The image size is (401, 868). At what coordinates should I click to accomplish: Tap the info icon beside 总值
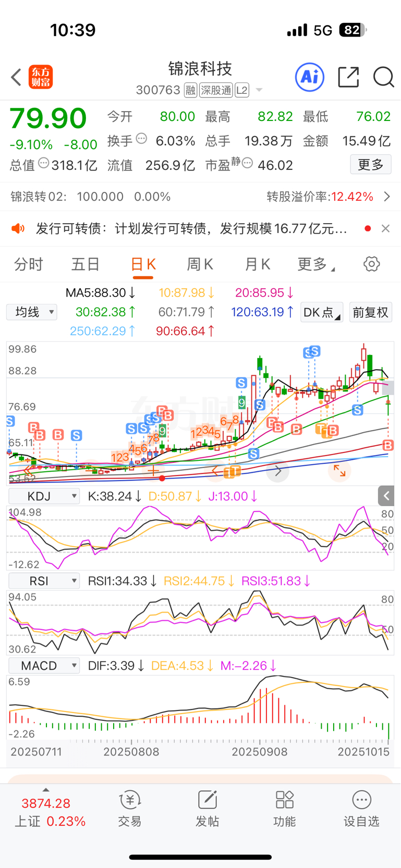tap(44, 163)
